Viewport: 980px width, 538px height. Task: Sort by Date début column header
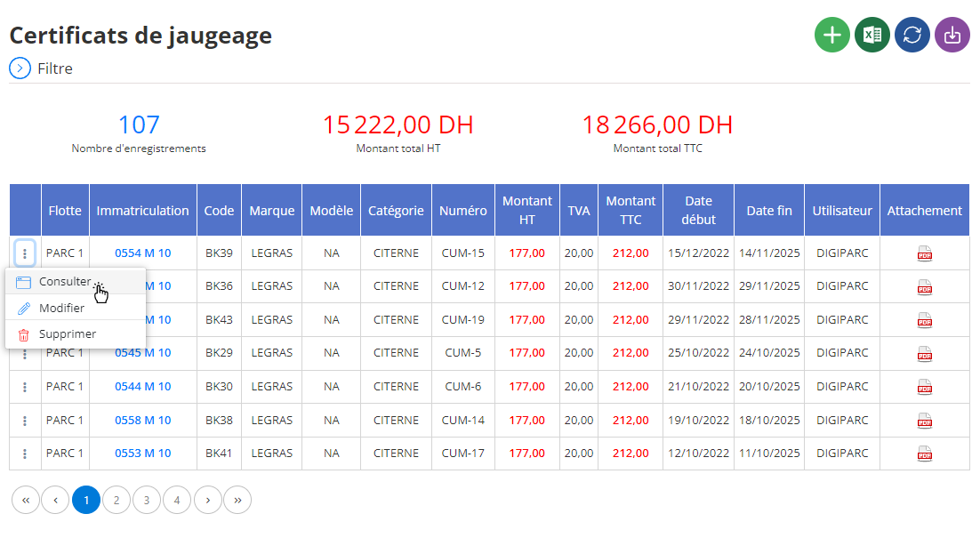699,211
